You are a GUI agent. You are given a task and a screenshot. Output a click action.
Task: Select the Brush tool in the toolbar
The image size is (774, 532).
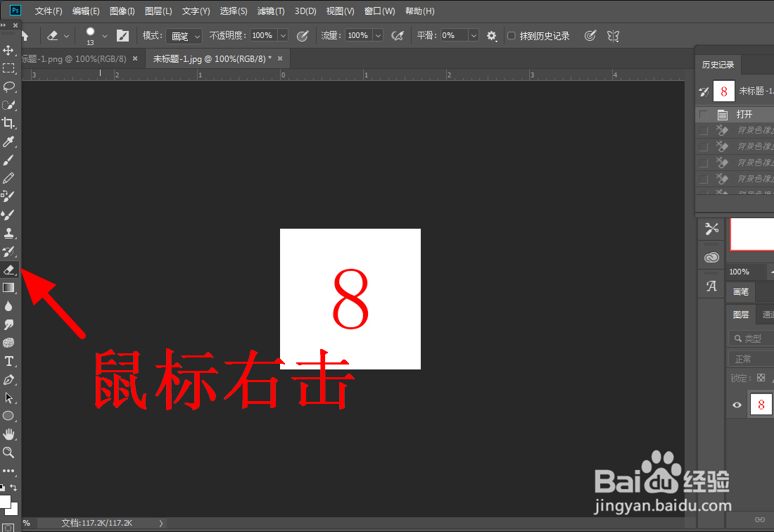[9, 160]
